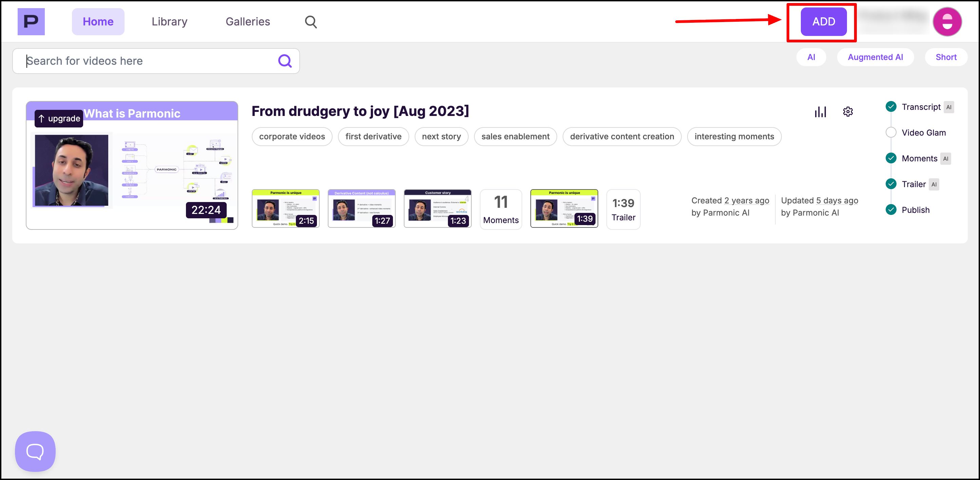Click the Parmonic logo icon
Viewport: 980px width, 480px height.
point(31,22)
